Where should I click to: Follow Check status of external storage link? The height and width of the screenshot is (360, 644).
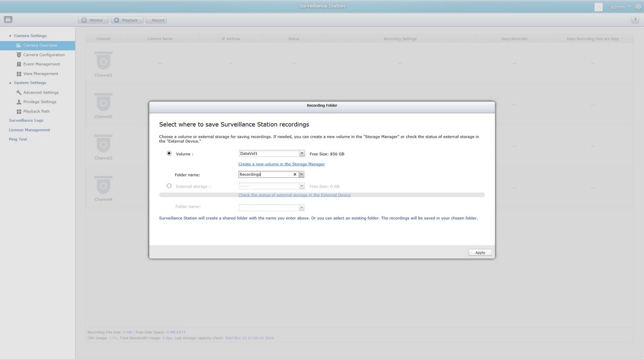click(294, 195)
